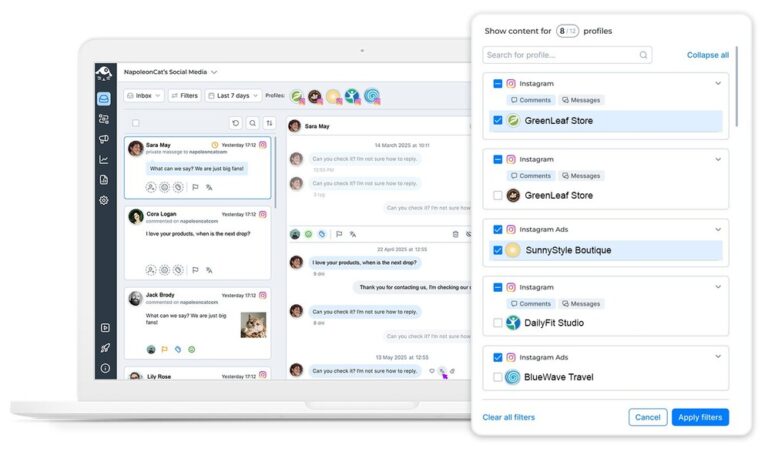The height and width of the screenshot is (455, 768).
Task: Click the translate icon in conversation toolbar
Action: (353, 234)
